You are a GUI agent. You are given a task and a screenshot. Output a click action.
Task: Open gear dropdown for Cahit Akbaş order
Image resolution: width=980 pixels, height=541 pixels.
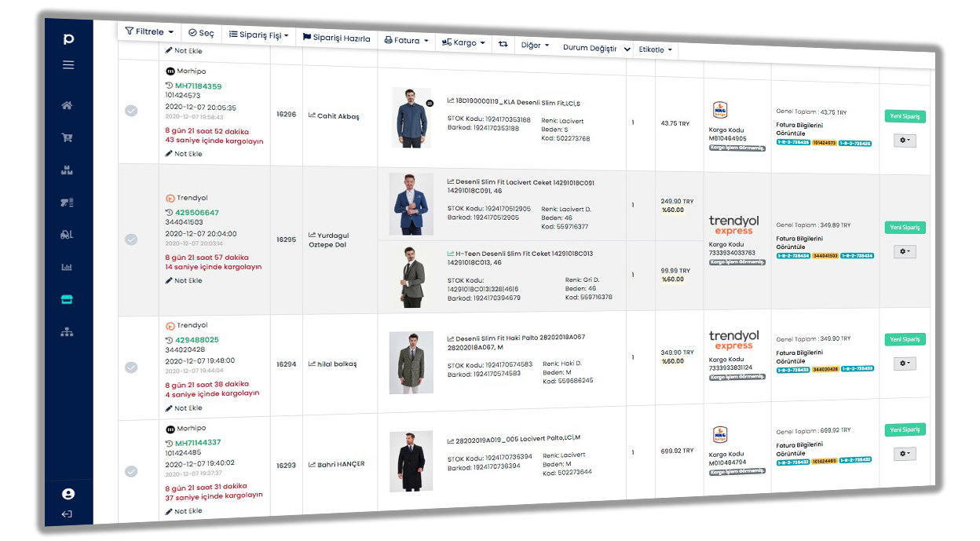(x=905, y=141)
